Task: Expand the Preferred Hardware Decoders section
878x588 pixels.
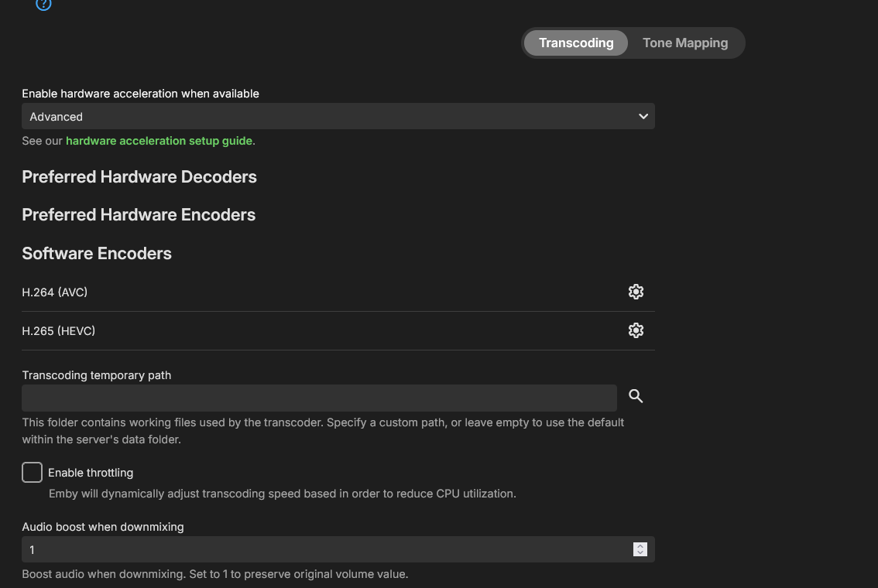Action: tap(139, 176)
